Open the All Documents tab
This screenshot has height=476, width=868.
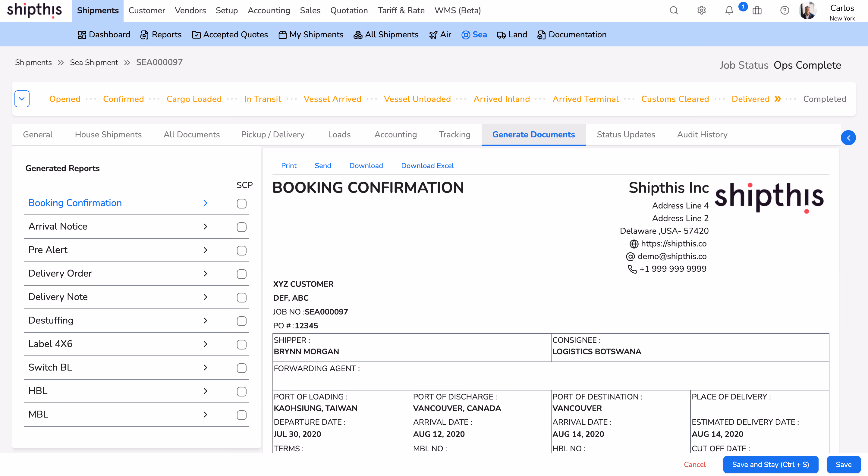(191, 135)
